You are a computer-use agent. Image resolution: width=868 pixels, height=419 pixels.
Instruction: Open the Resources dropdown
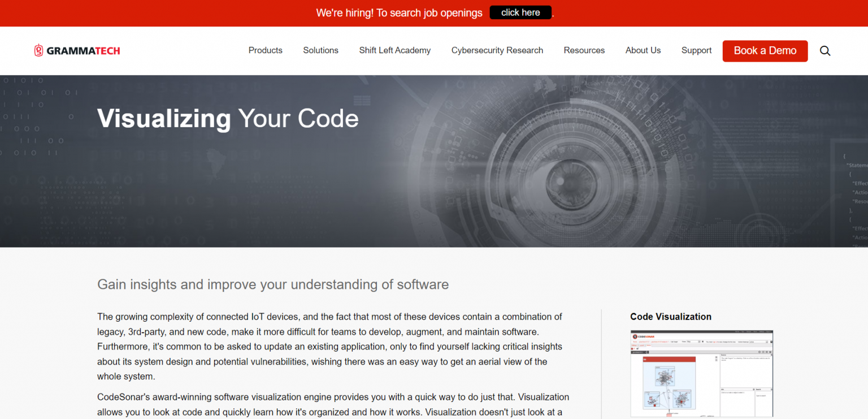584,50
